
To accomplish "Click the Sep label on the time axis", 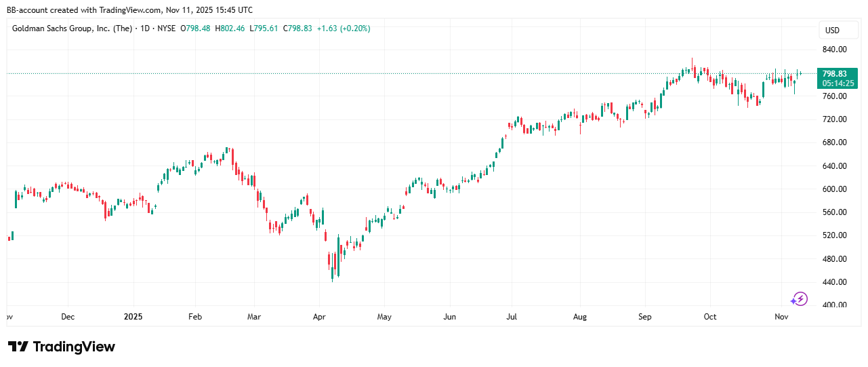I will [644, 317].
